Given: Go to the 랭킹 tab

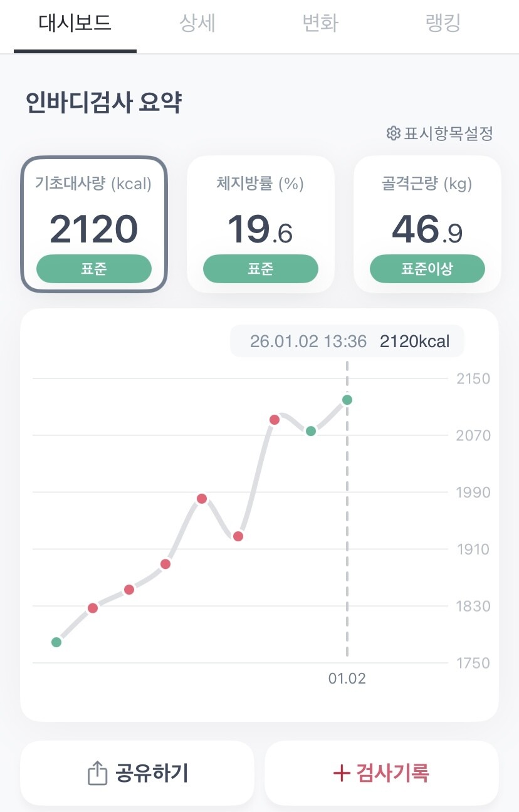Looking at the screenshot, I should pos(443,24).
